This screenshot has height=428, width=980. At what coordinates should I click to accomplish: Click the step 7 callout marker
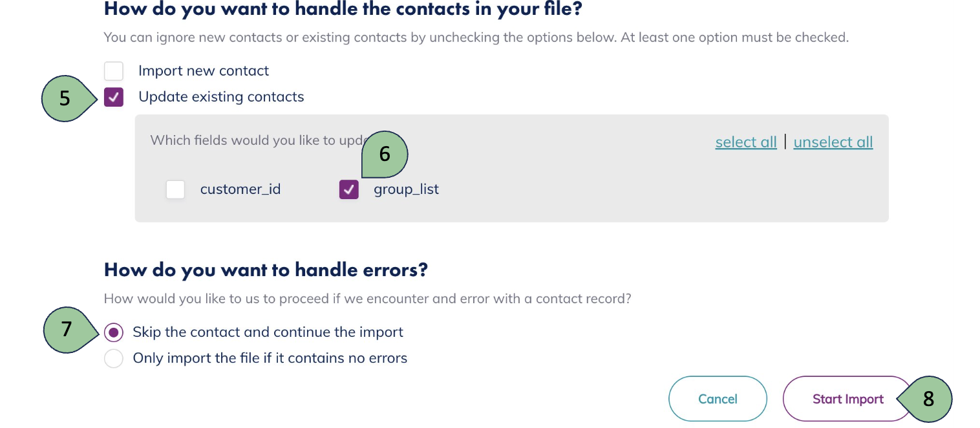67,330
